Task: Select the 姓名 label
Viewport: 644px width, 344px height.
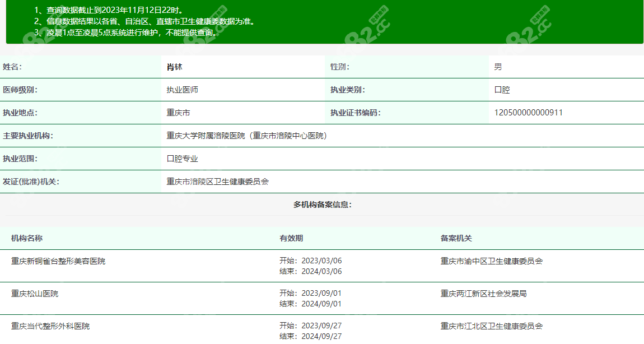Action: pos(12,67)
